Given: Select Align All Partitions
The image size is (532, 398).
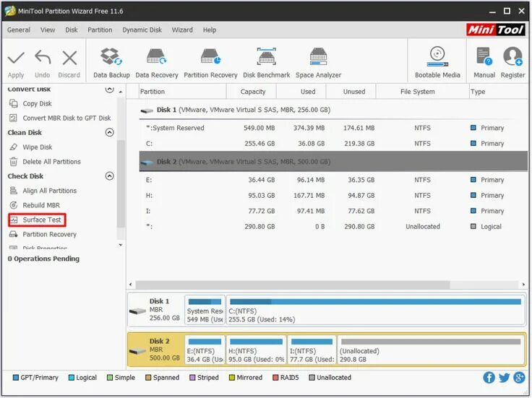Looking at the screenshot, I should pyautogui.click(x=50, y=191).
